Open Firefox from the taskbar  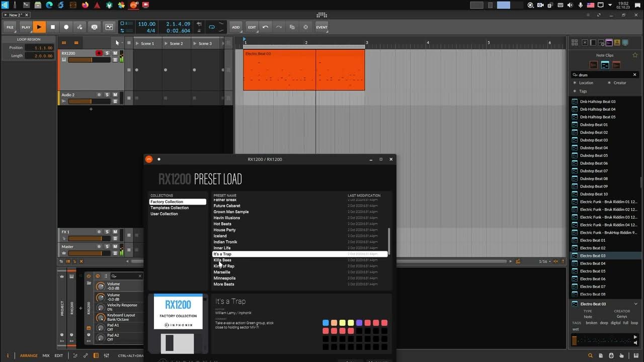[85, 5]
